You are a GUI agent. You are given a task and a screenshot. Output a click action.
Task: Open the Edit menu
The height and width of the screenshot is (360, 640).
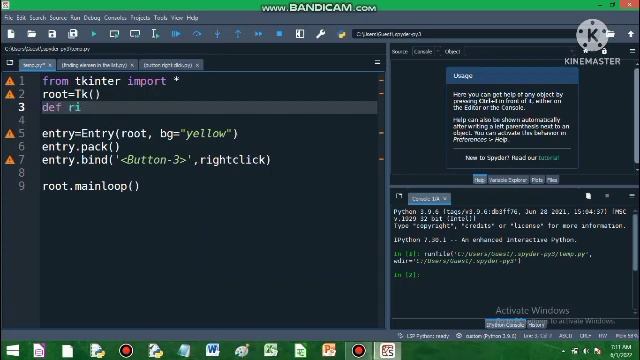[x=21, y=18]
